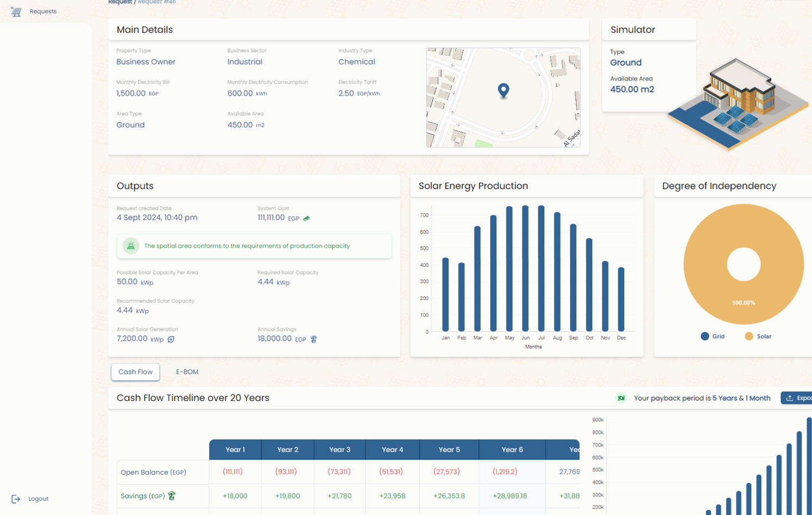Click the solar panel icon in green notice
Screen dimensions: 812x515
point(131,246)
